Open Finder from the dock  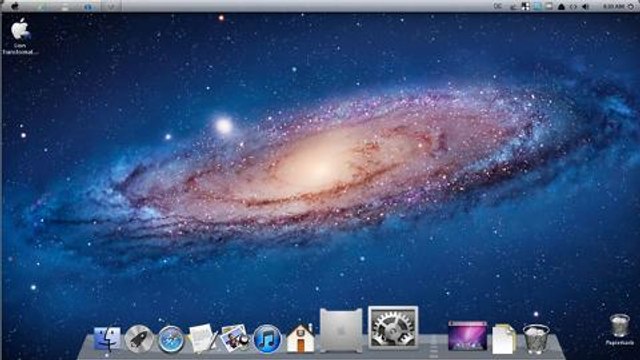pyautogui.click(x=107, y=338)
